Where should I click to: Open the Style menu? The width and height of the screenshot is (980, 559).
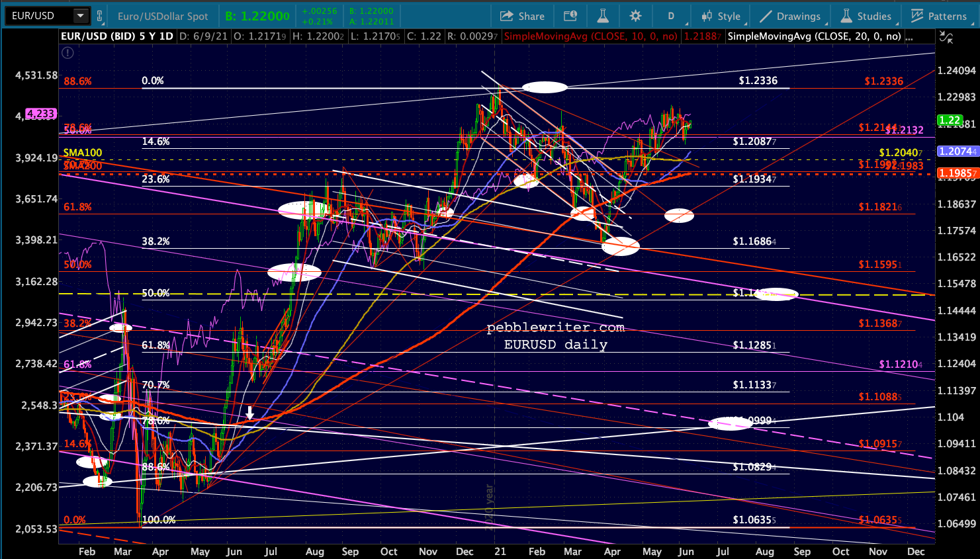tap(721, 16)
